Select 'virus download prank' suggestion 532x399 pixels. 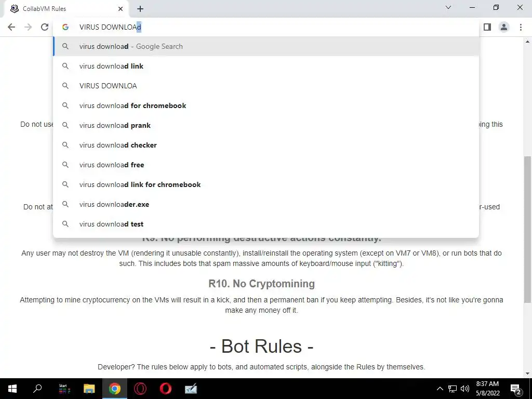point(266,125)
